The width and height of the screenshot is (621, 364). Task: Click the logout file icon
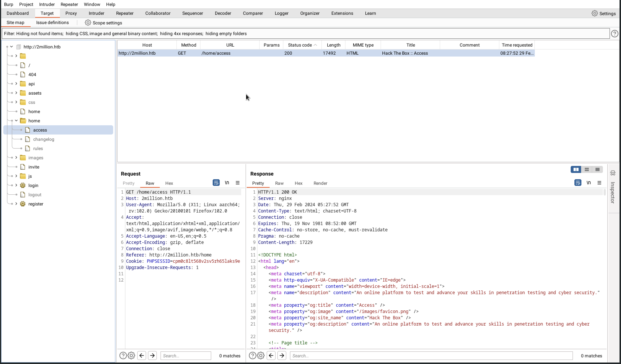23,195
